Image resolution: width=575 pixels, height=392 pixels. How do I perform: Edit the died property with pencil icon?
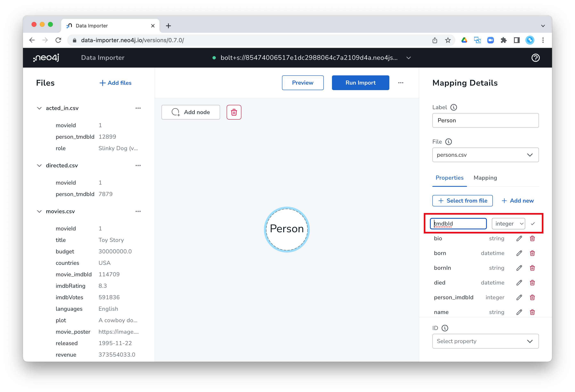[x=519, y=283]
